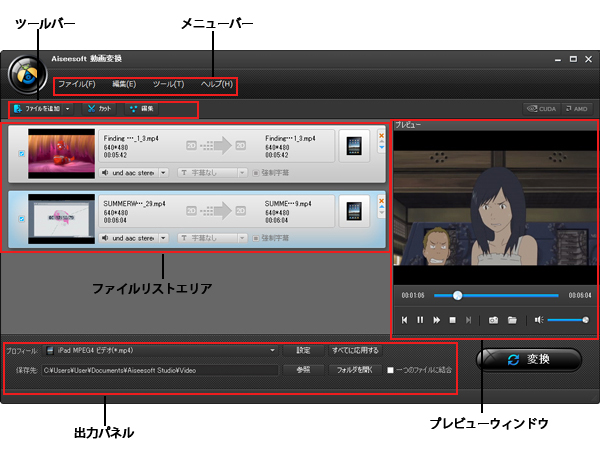Mute audio with the speaker icon
Screen dimensions: 600x454
tap(538, 320)
